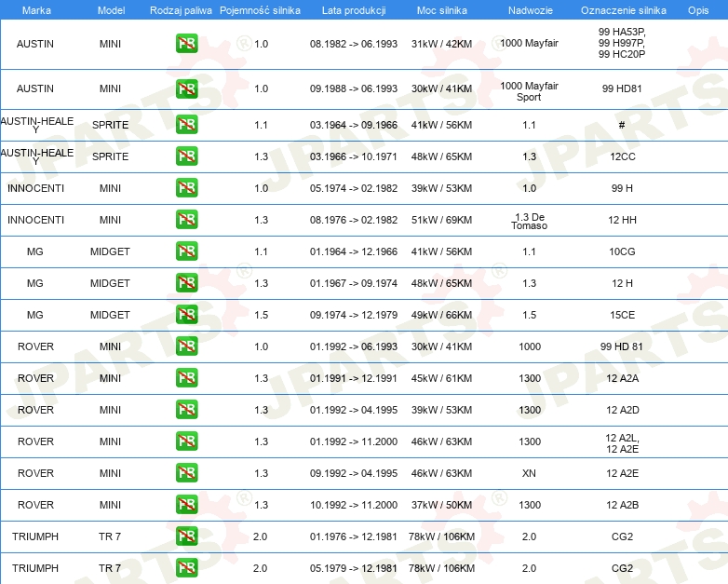Viewport: 728px width, 584px height.
Task: Click fuel icon in Rover 12 A2B row
Action: tap(186, 504)
